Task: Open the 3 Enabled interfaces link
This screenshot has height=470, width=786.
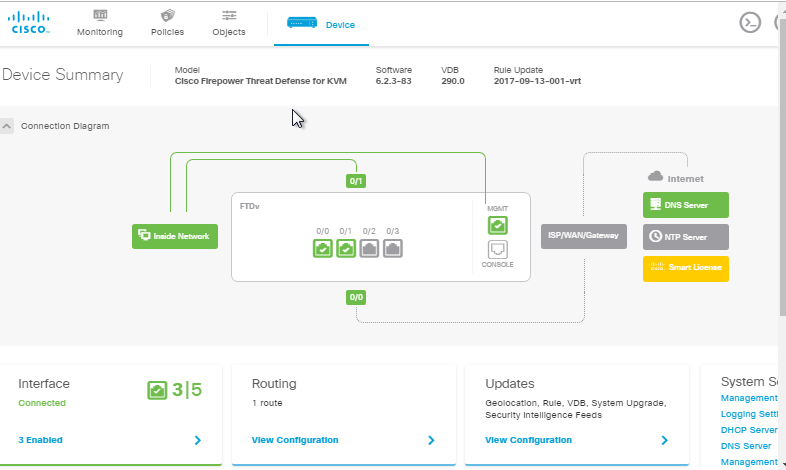Action: 41,440
